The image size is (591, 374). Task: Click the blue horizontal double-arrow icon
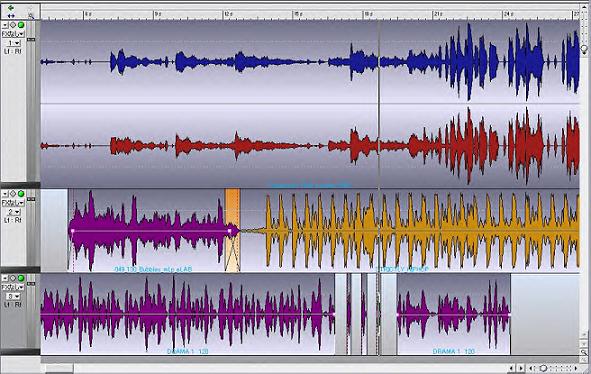click(11, 16)
